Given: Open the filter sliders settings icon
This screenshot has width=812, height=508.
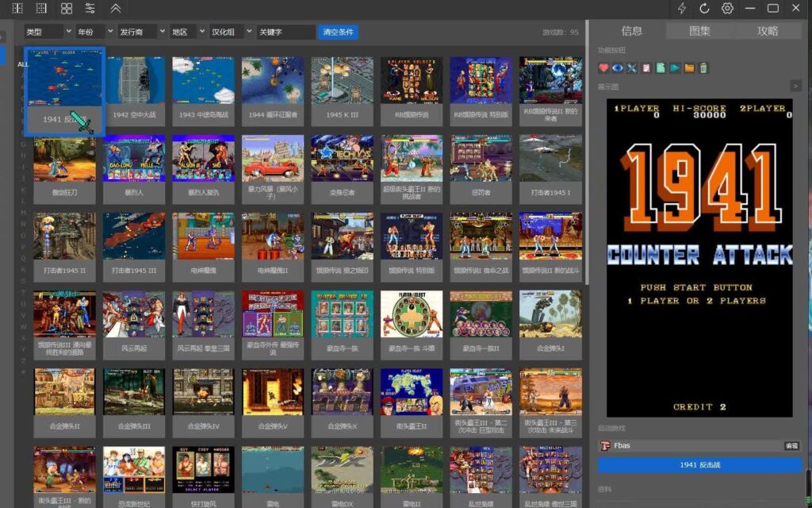Looking at the screenshot, I should (90, 8).
